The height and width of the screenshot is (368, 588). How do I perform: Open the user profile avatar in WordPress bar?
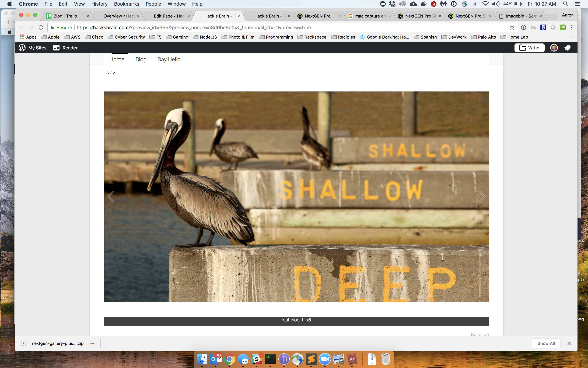[554, 48]
